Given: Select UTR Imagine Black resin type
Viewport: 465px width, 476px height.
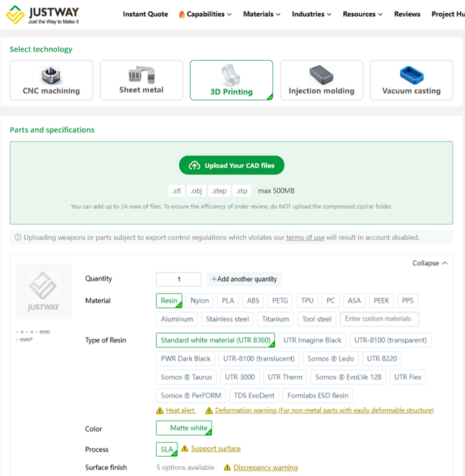Looking at the screenshot, I should coord(312,340).
